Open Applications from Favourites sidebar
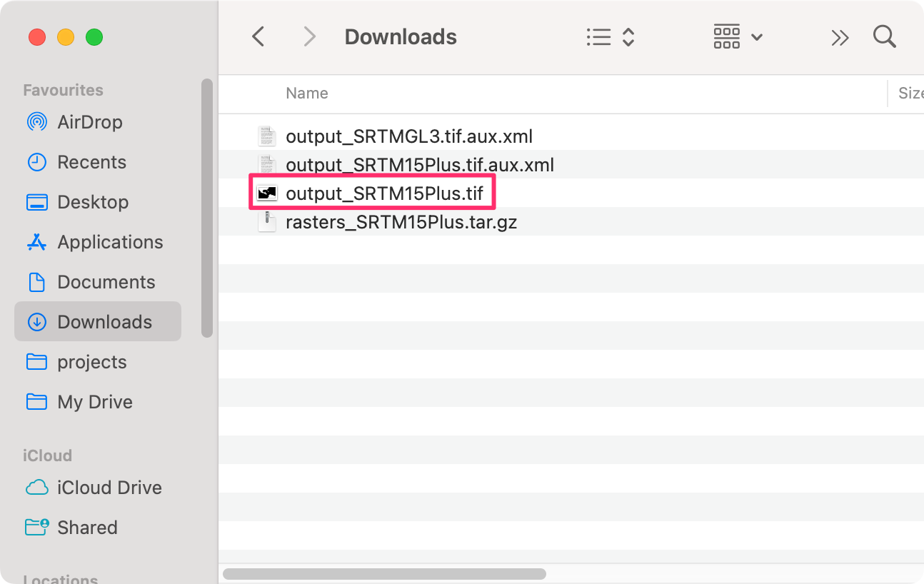924x584 pixels. click(110, 242)
